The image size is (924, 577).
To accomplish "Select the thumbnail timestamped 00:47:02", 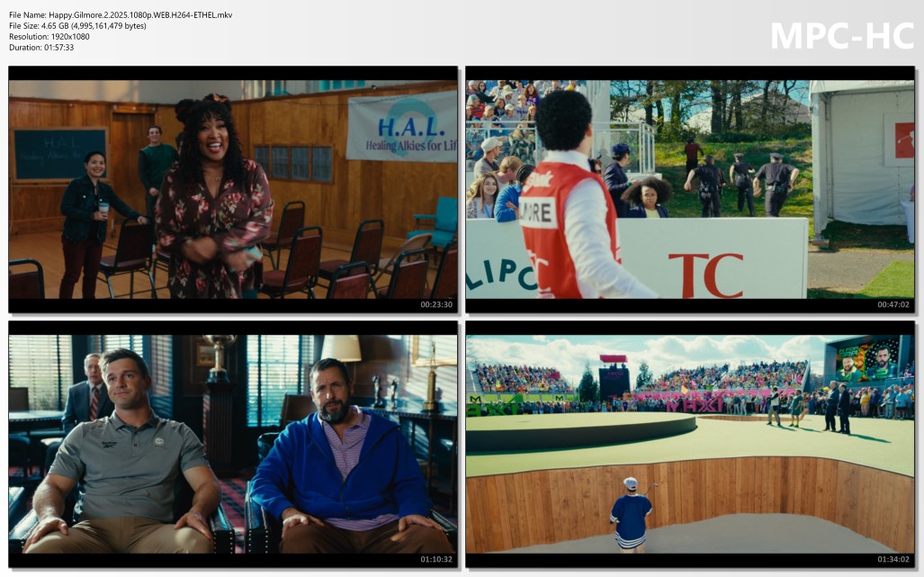I will point(690,189).
